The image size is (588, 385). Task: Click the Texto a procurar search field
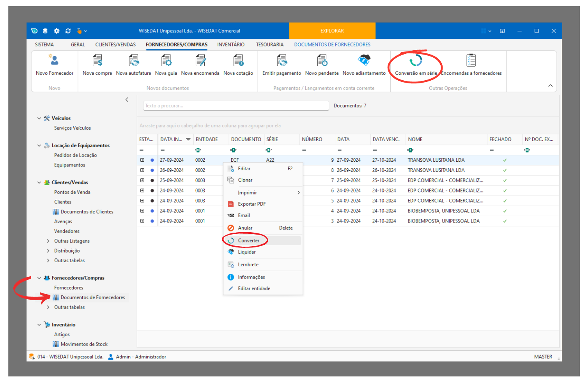point(236,106)
